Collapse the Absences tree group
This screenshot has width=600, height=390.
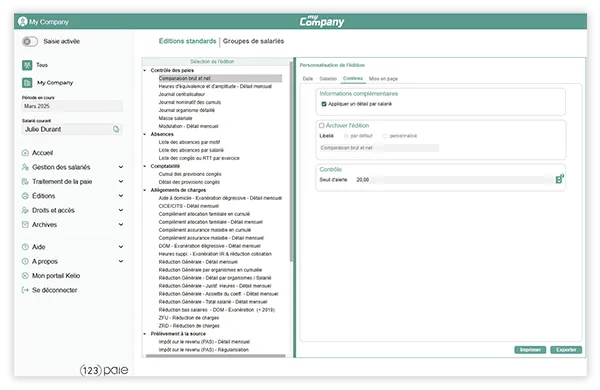145,134
